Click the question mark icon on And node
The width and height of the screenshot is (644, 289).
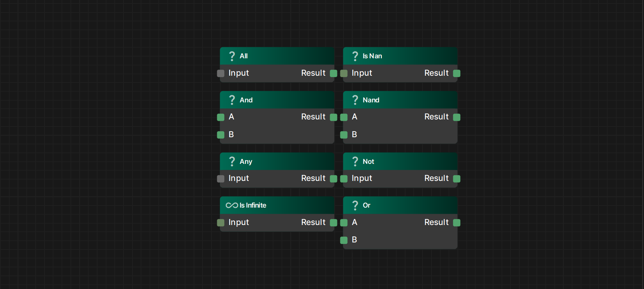coord(232,100)
